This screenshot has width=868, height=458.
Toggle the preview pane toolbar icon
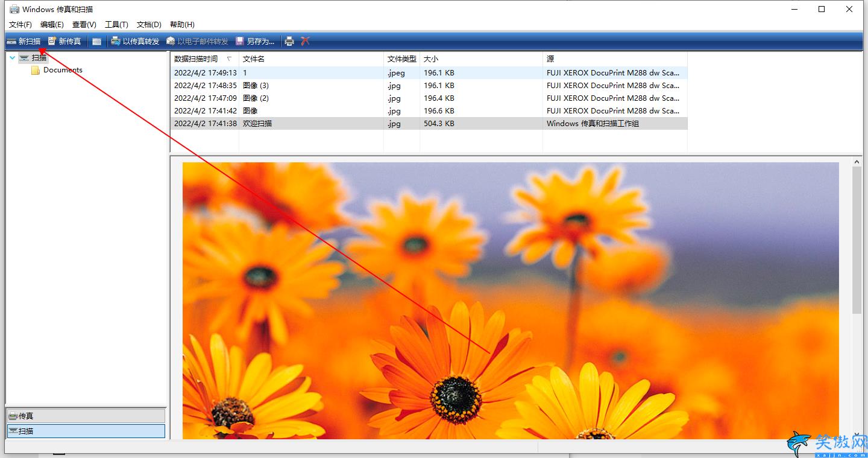coord(96,41)
